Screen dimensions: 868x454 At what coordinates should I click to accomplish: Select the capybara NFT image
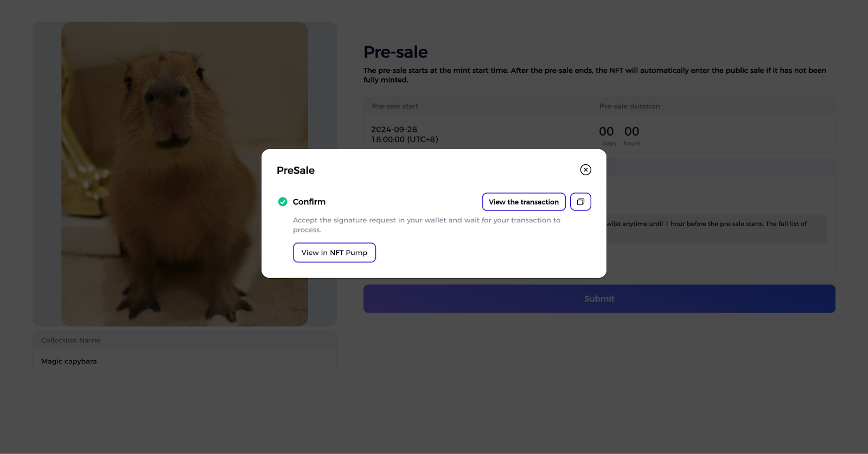point(184,174)
